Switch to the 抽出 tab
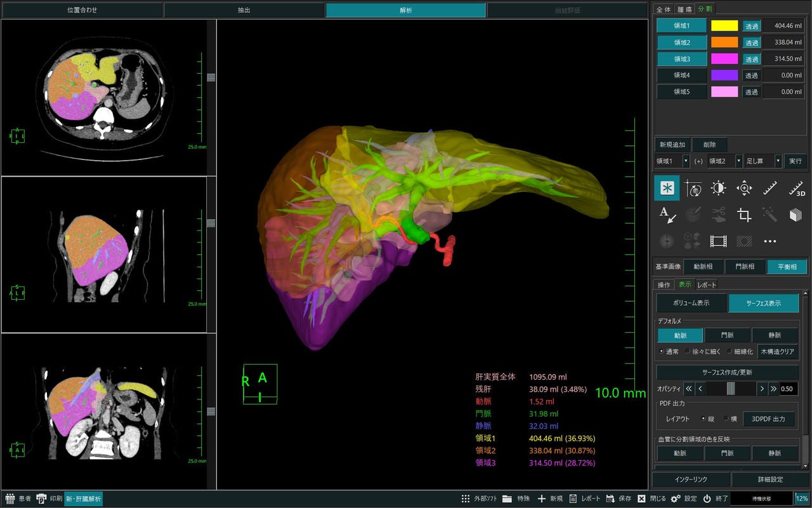812x508 pixels. (x=244, y=10)
